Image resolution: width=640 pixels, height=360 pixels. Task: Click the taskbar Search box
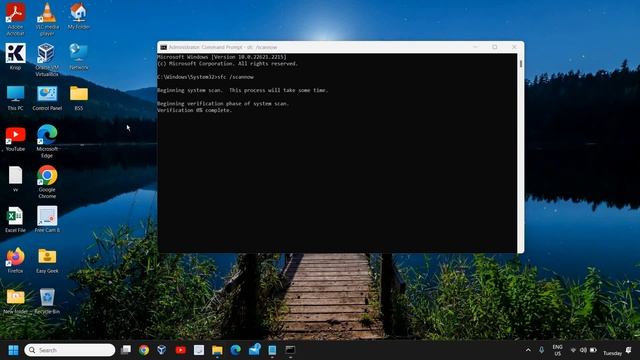pos(70,350)
